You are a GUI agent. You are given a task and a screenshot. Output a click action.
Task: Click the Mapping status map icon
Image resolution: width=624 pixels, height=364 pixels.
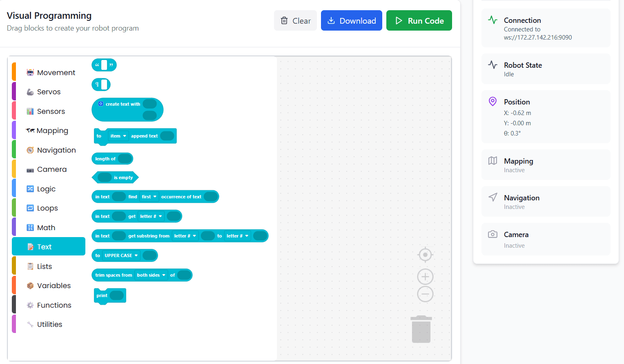493,161
